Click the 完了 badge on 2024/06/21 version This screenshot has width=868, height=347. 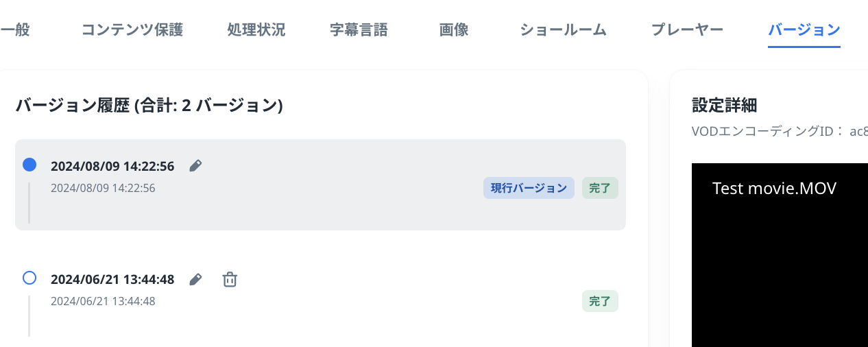click(600, 301)
